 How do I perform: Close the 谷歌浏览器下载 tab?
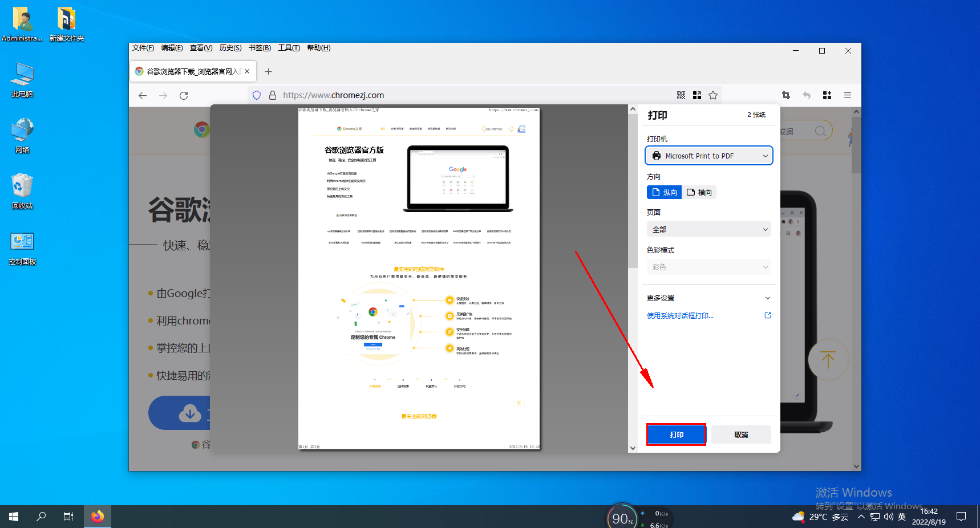247,71
